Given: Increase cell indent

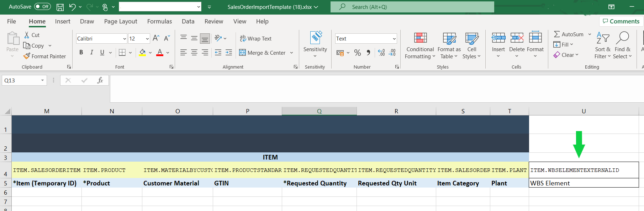Looking at the screenshot, I should [x=229, y=53].
